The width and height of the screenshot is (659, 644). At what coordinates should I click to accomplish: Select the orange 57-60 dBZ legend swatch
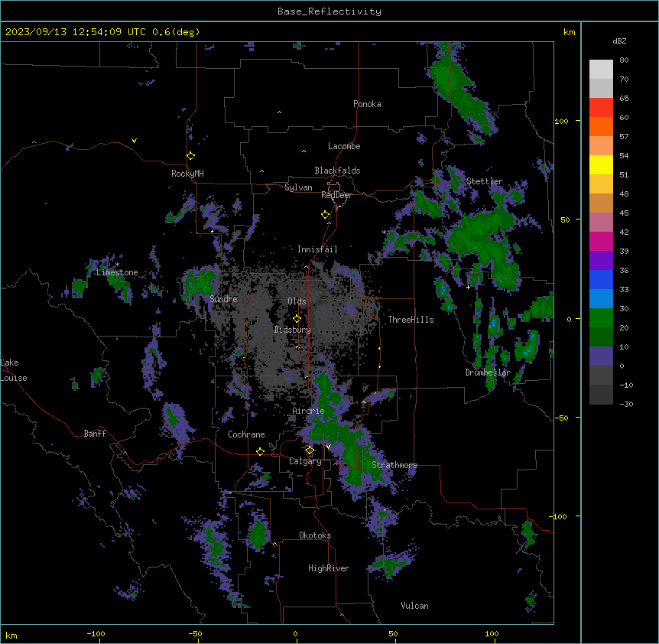[601, 126]
